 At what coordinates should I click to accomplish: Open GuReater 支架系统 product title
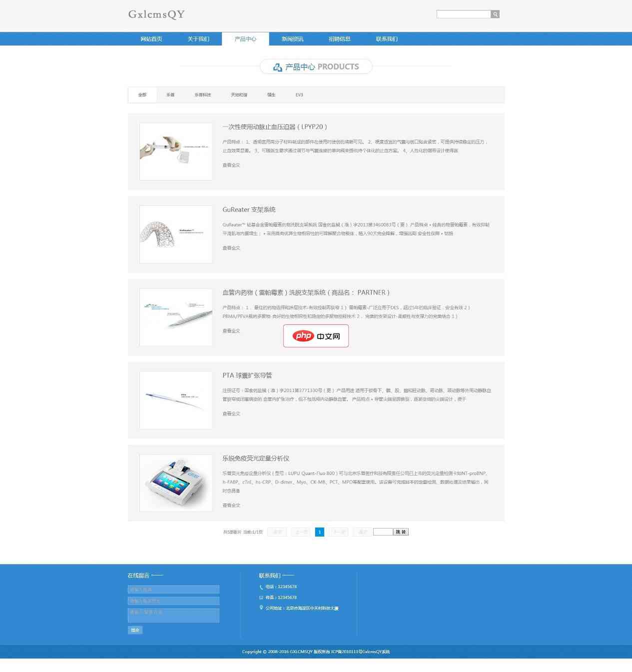[249, 210]
